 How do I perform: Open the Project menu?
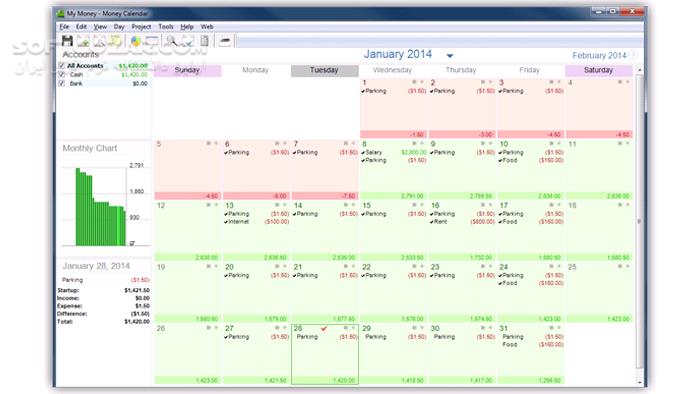tap(141, 27)
